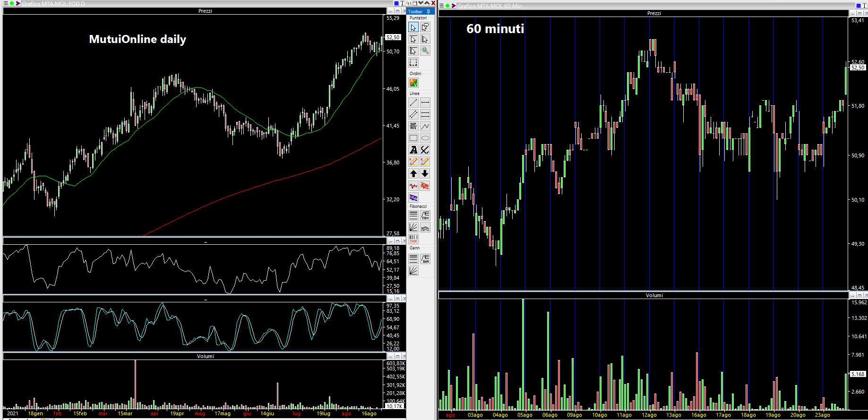This screenshot has height=420, width=868.
Task: Select the Fibonacci TIME zones tool
Action: coord(413,239)
